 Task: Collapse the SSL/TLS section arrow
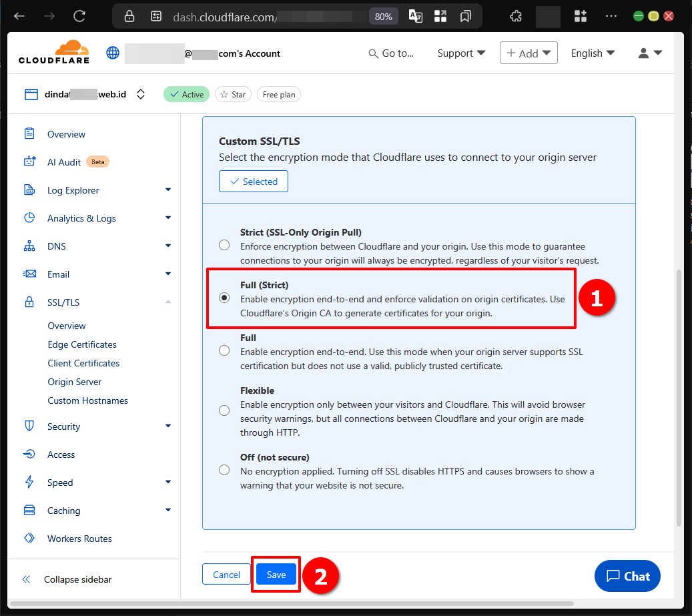168,302
